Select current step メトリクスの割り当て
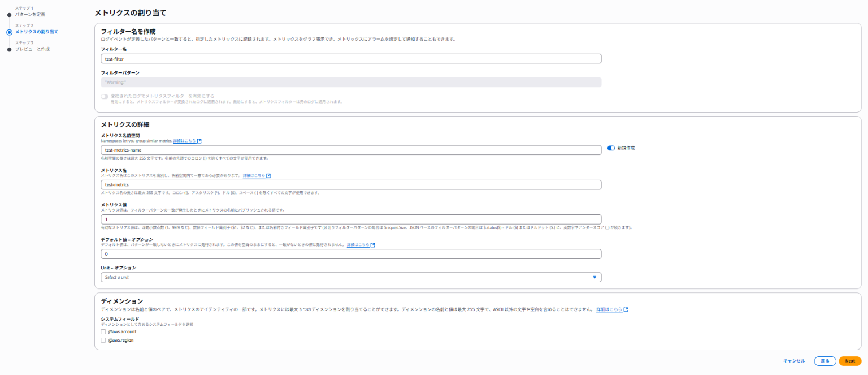868x375 pixels. pos(36,32)
